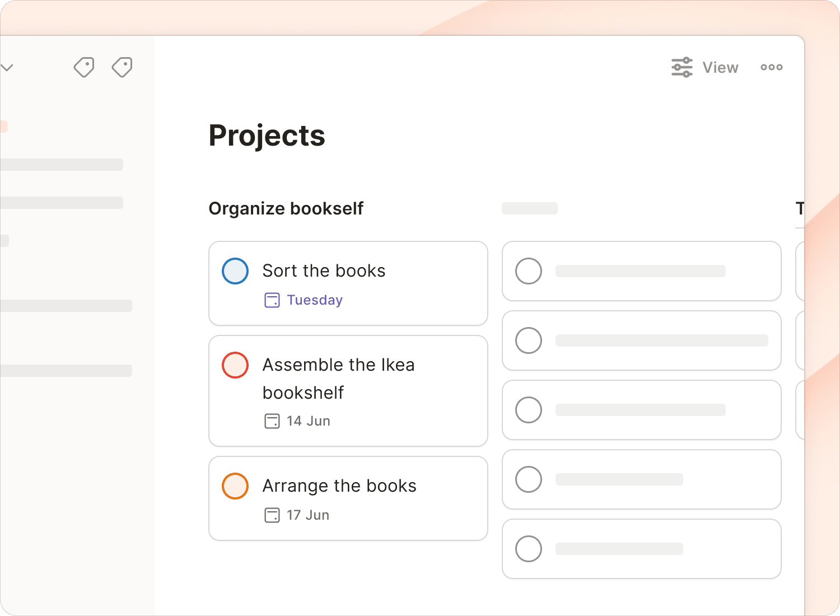
Task: Click the View sliders icon
Action: pos(682,67)
